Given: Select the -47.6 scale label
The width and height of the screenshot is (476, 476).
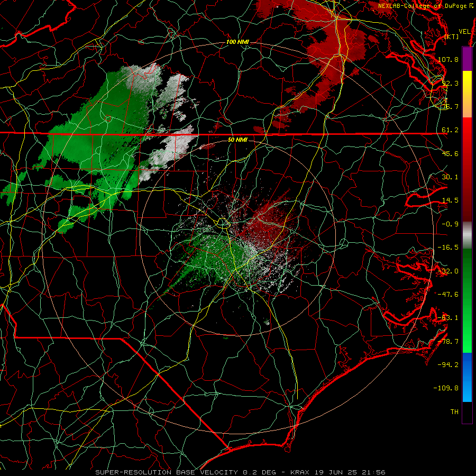Looking at the screenshot, I should pyautogui.click(x=448, y=295).
